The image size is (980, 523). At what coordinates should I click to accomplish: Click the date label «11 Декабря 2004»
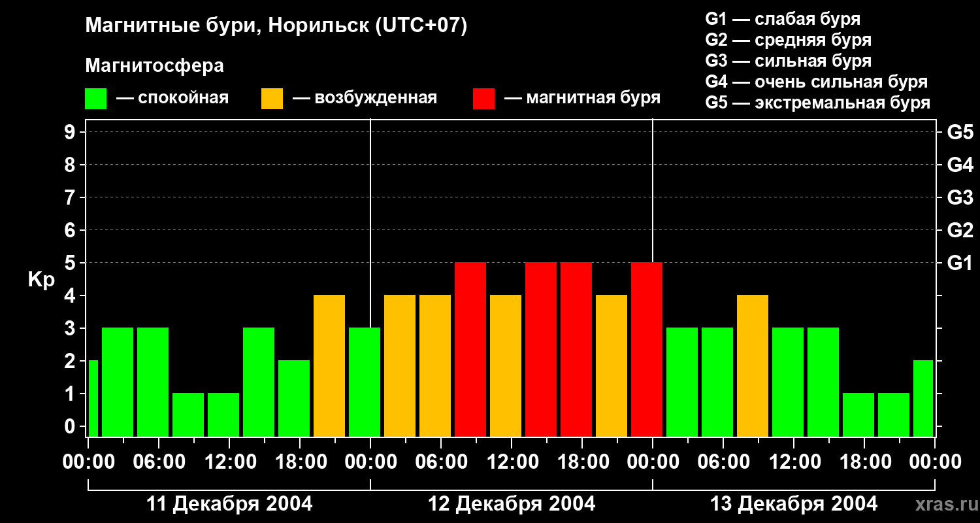click(229, 504)
